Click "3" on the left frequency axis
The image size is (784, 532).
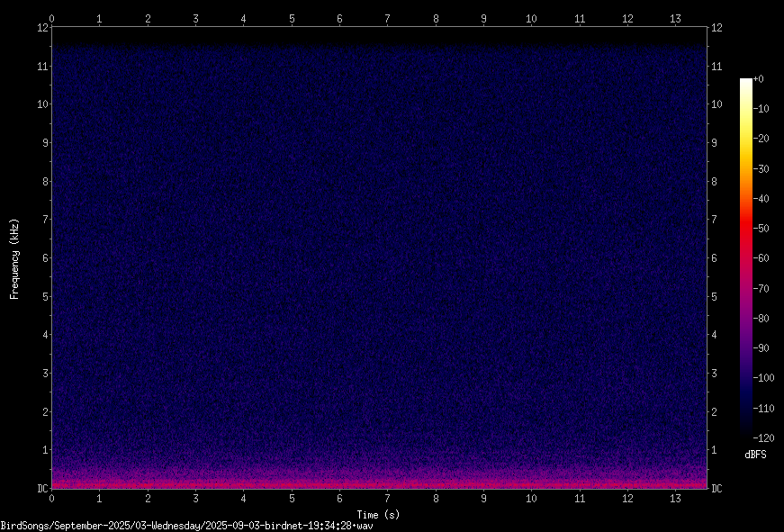pyautogui.click(x=46, y=373)
